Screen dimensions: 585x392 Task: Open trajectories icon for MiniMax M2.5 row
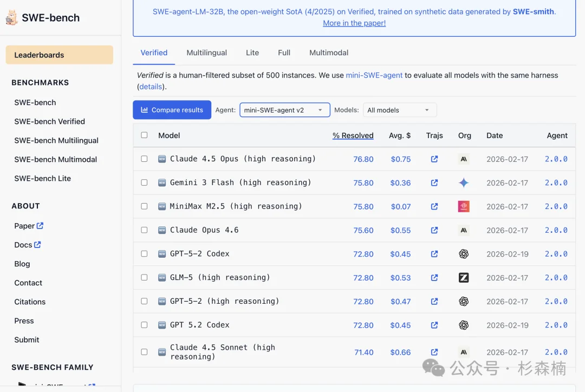(434, 206)
